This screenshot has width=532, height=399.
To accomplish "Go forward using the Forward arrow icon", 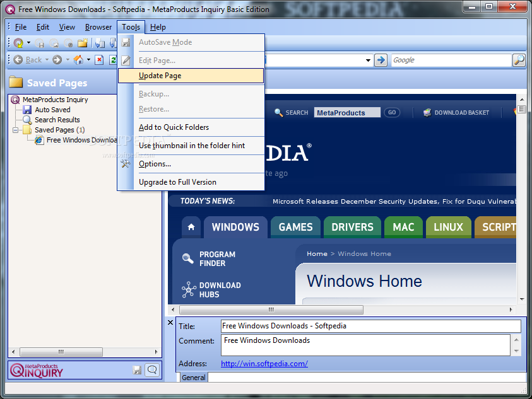I will click(57, 60).
